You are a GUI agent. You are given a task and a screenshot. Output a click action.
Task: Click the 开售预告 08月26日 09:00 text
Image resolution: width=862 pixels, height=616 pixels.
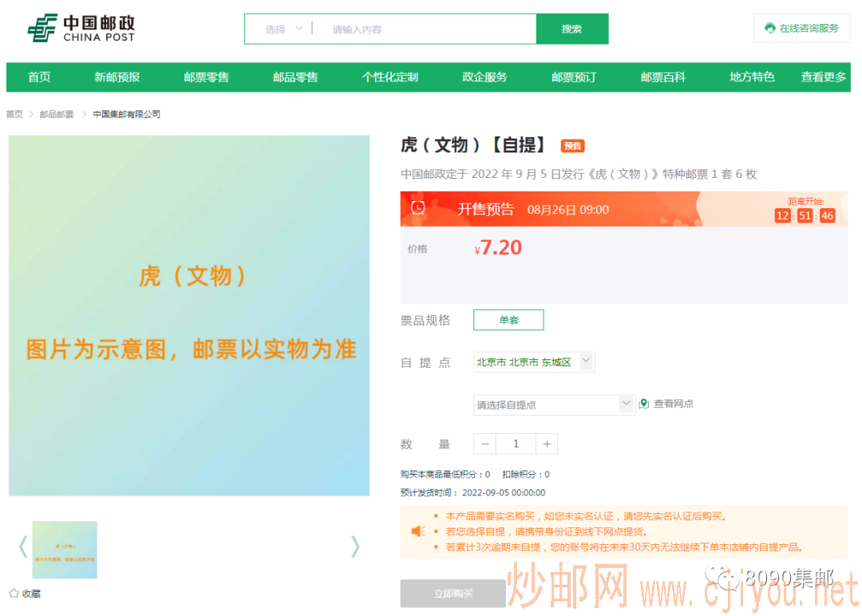tap(533, 209)
